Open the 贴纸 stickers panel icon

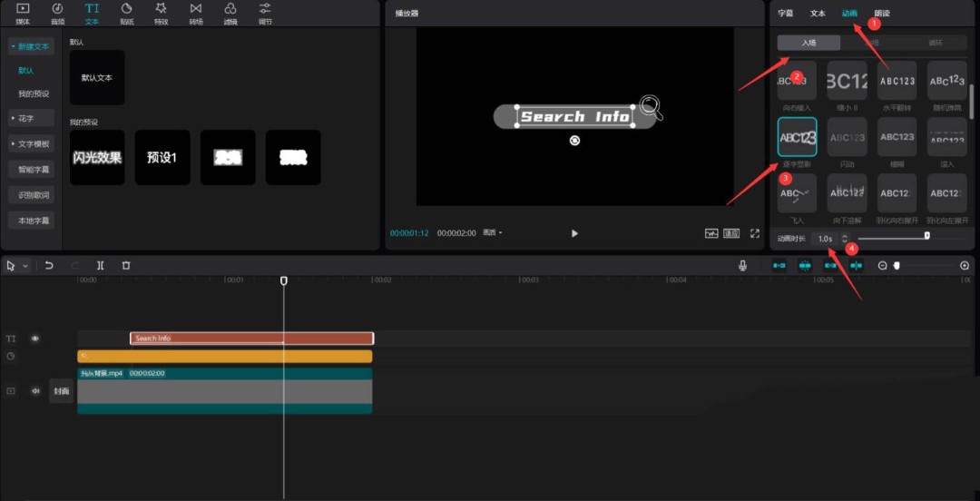(x=126, y=13)
